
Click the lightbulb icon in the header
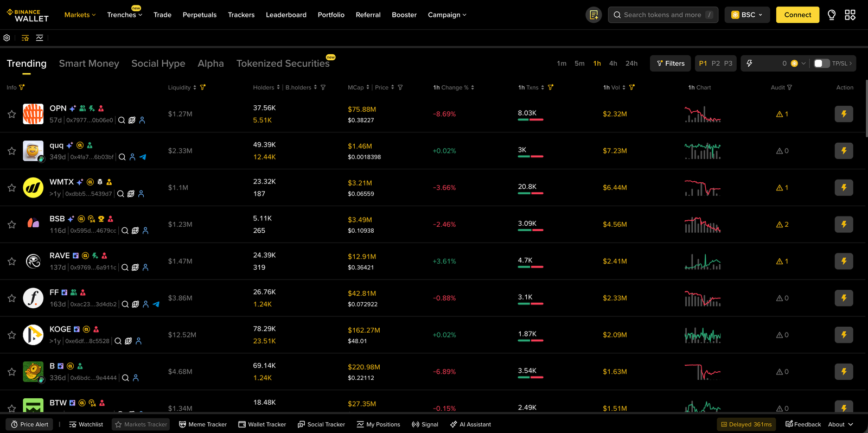click(832, 15)
